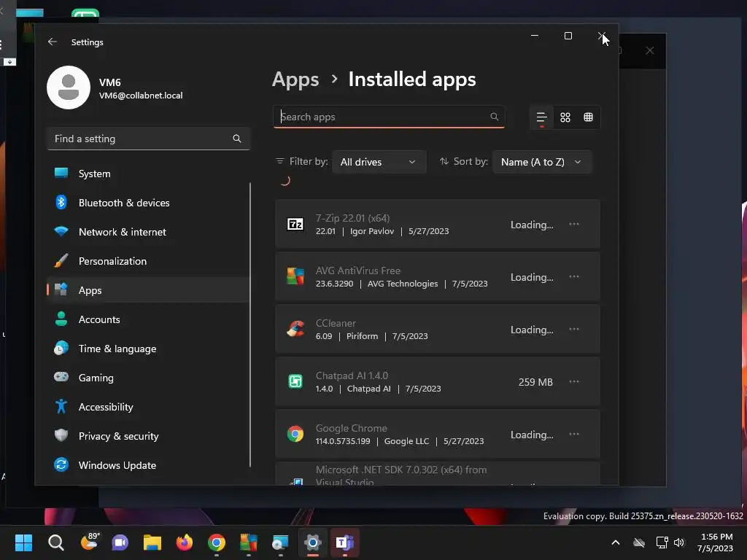Click the 7-Zip 22.01 (x64) name
Image resolution: width=747 pixels, height=560 pixels.
352,218
